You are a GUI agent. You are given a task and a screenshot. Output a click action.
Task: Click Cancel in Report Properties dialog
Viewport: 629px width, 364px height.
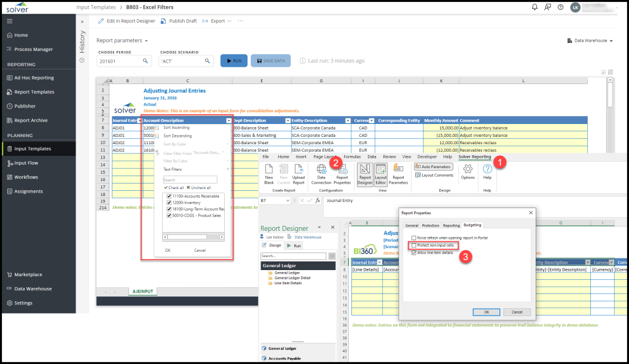click(x=517, y=312)
